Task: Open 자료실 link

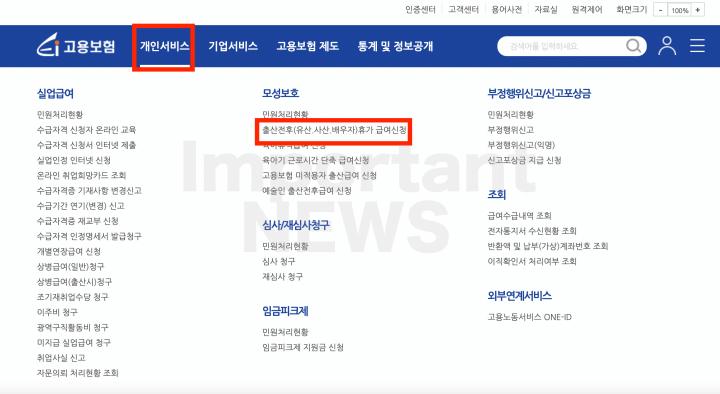Action: point(546,10)
